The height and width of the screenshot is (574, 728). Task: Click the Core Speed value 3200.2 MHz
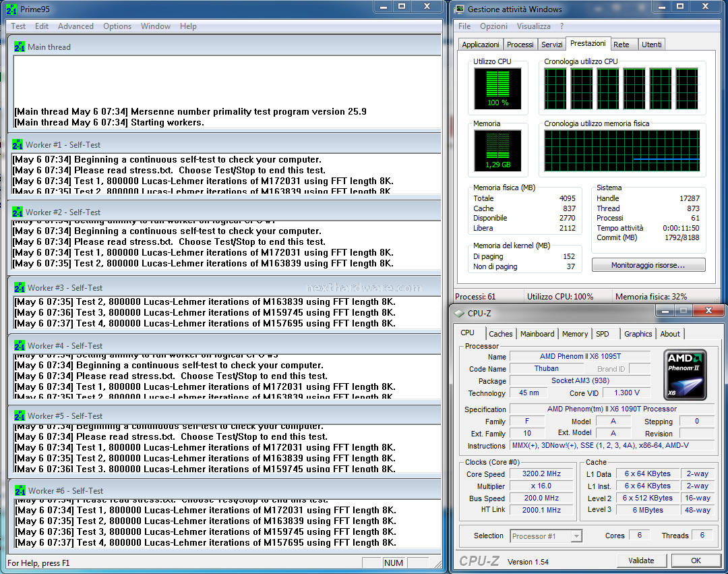pyautogui.click(x=541, y=473)
